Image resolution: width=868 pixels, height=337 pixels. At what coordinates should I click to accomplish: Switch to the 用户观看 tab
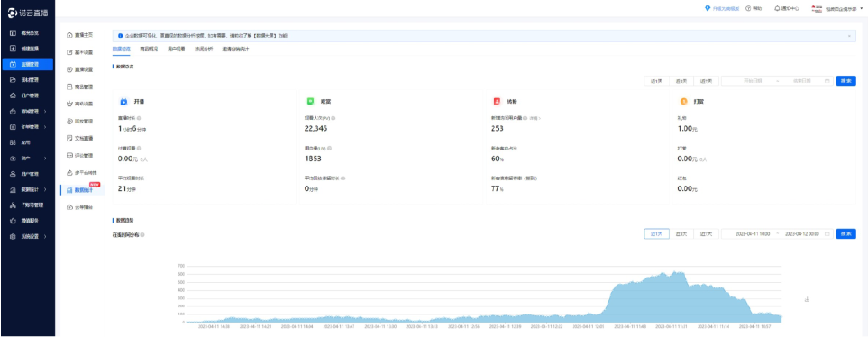coord(176,49)
